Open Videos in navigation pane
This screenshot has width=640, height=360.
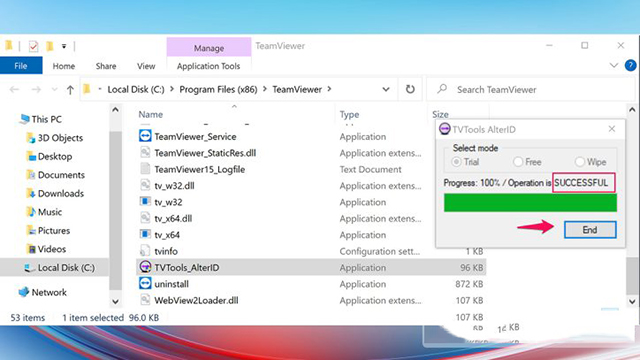[x=46, y=249]
